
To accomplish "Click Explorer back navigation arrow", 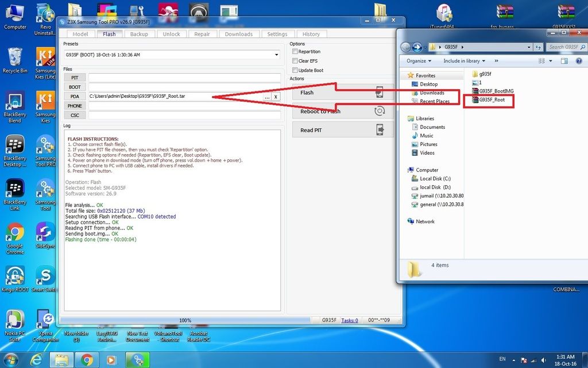I will 406,47.
